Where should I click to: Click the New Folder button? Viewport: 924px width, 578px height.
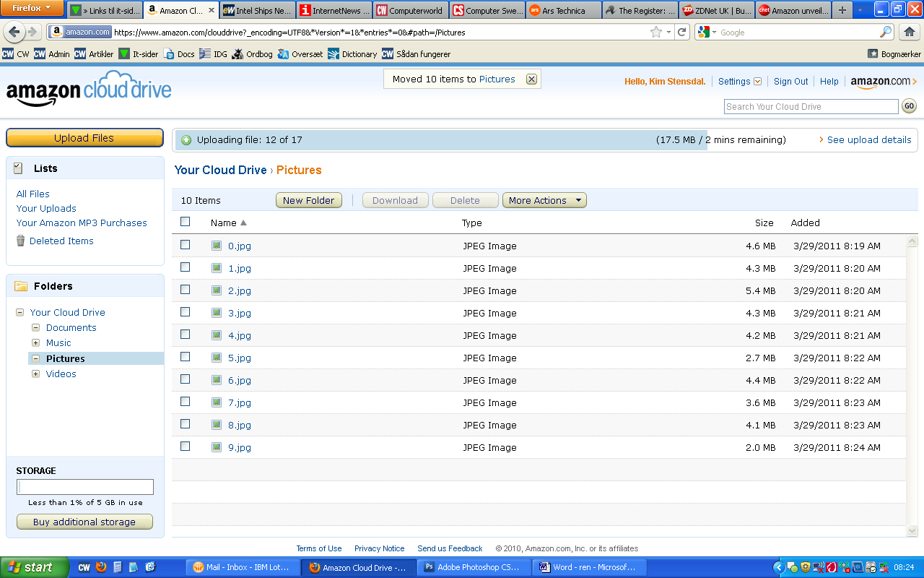tap(309, 200)
